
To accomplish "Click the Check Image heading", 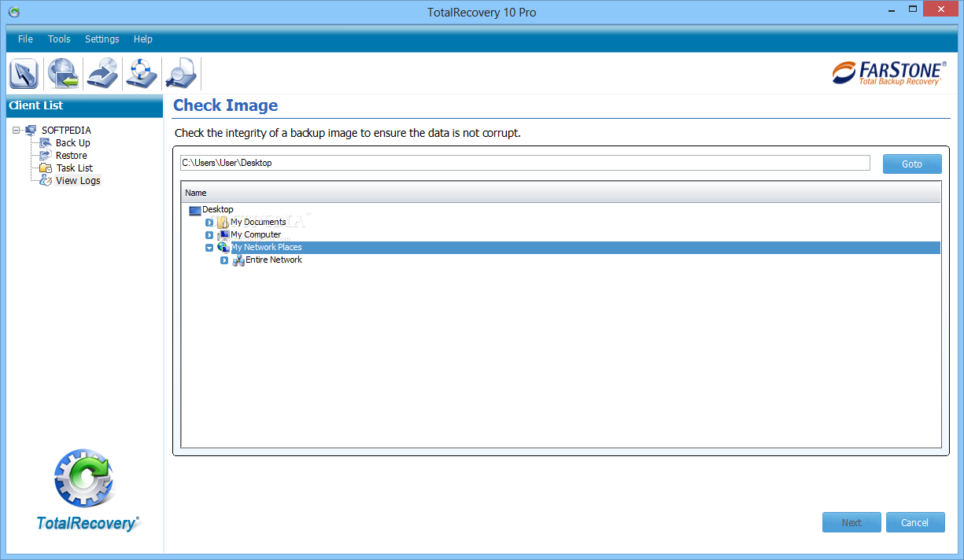I will (226, 105).
